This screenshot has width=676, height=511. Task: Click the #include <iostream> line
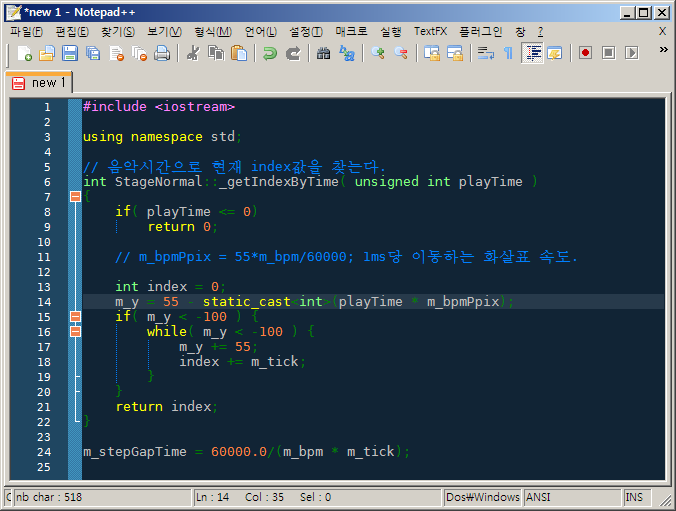click(159, 107)
